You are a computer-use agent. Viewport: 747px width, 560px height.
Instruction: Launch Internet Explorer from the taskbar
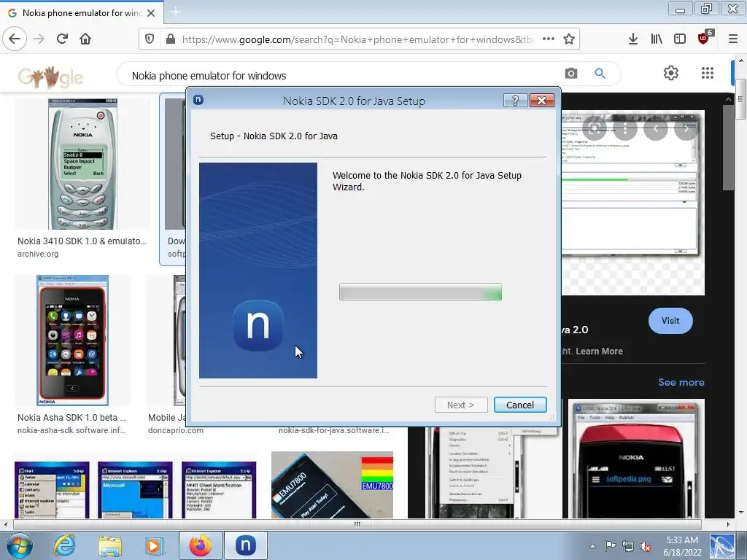point(64,545)
